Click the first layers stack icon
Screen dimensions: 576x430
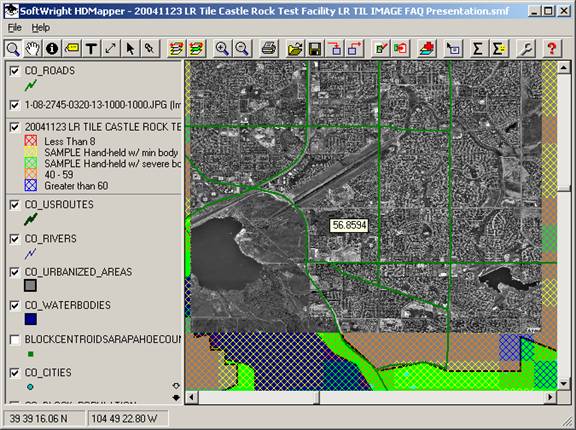point(176,48)
